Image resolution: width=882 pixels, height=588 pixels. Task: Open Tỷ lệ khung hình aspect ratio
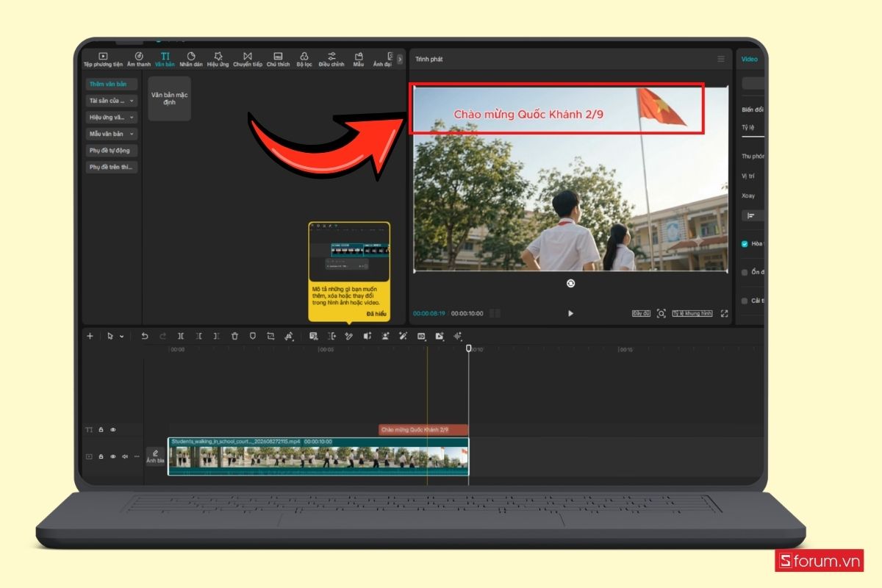click(x=692, y=313)
